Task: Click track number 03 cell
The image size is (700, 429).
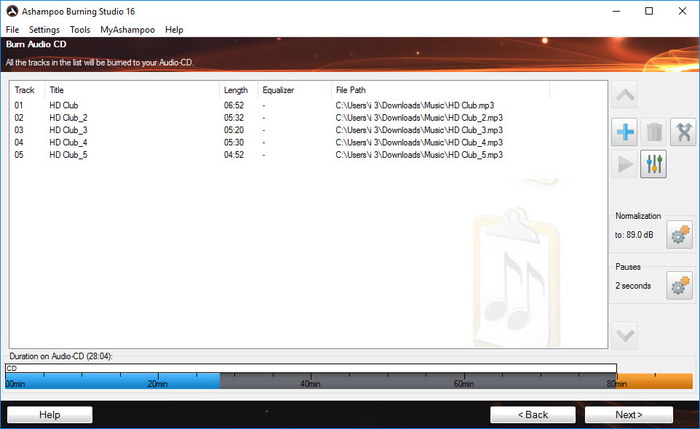Action: coord(19,130)
